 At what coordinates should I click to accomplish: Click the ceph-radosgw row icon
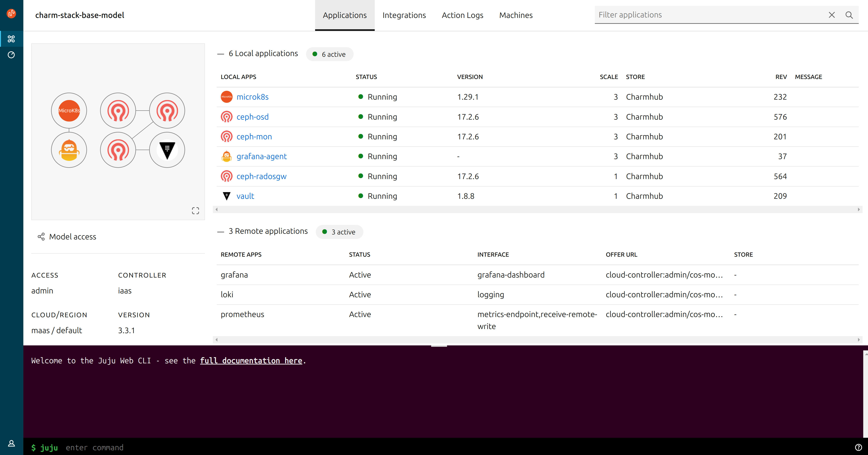226,176
